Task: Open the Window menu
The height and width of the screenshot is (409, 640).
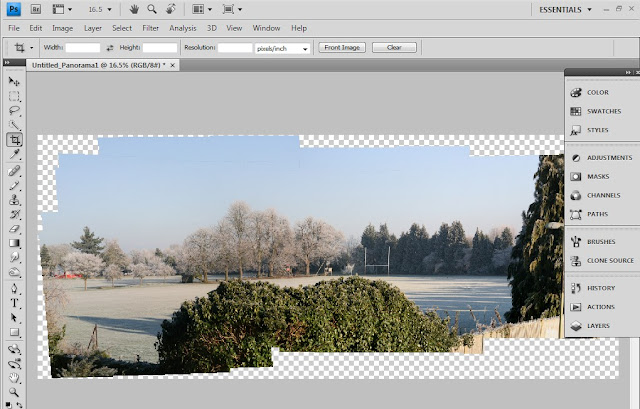Action: pos(266,28)
